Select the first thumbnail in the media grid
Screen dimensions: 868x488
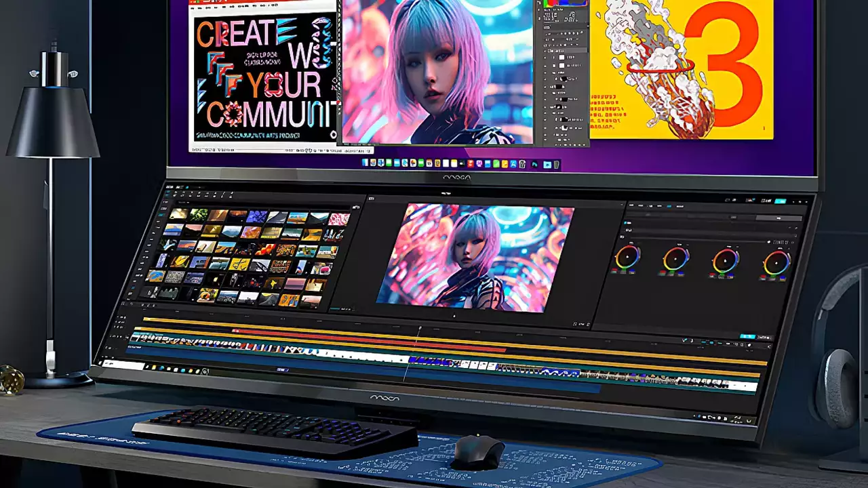[x=178, y=214]
